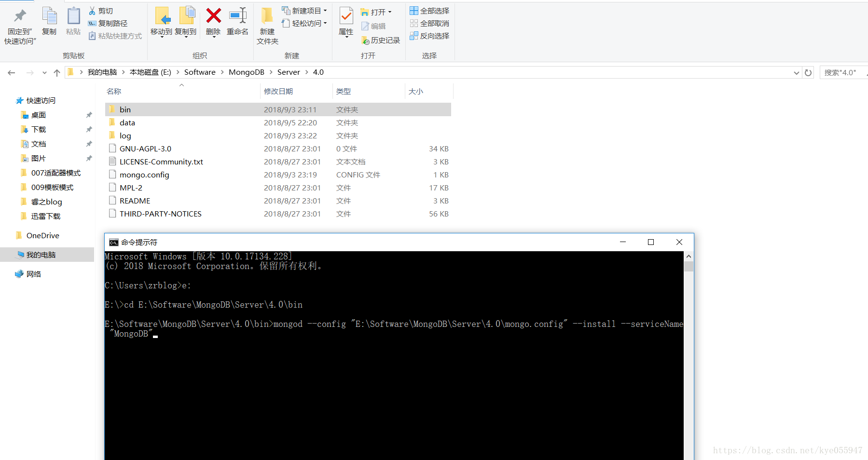
Task: Open the bin folder
Action: [x=278, y=109]
